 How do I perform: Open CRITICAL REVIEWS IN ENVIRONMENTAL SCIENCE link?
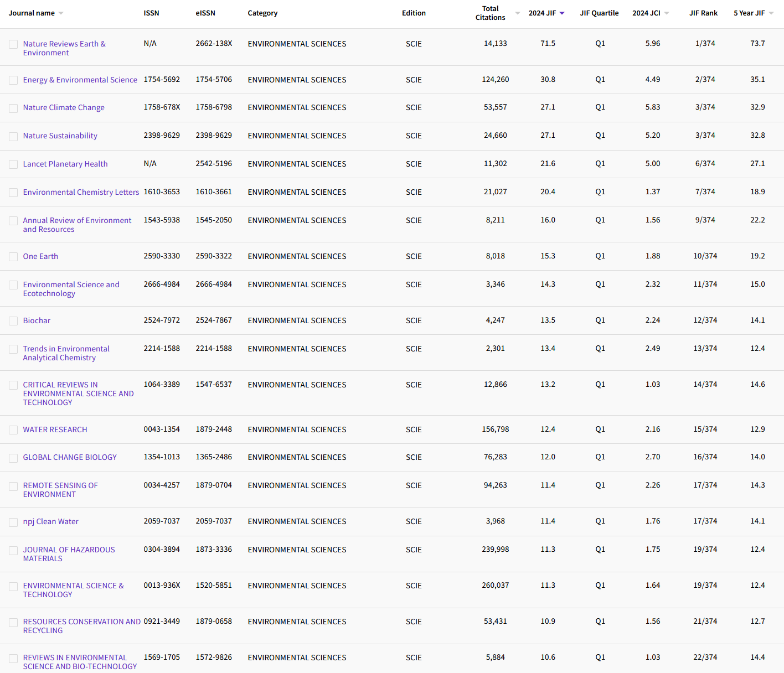[x=78, y=394]
